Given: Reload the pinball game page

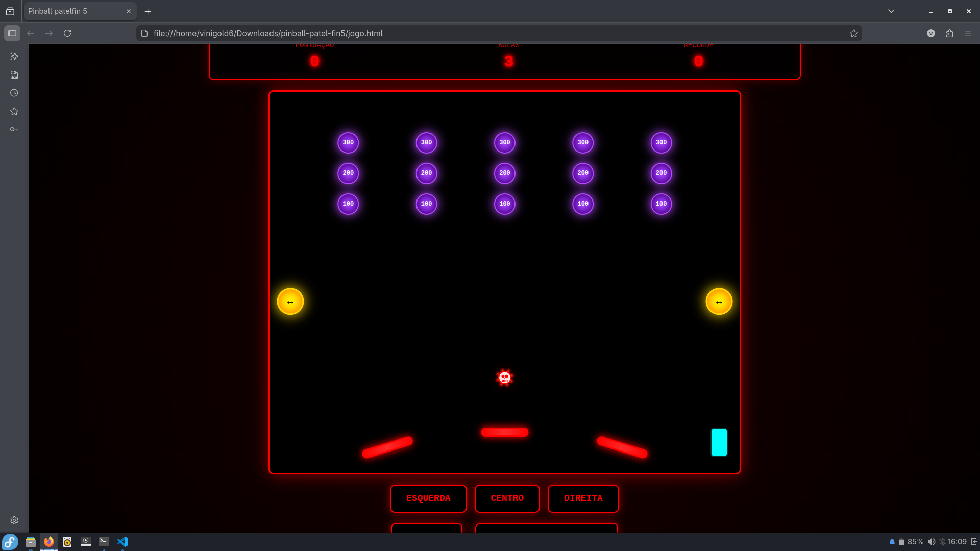Looking at the screenshot, I should (x=67, y=33).
